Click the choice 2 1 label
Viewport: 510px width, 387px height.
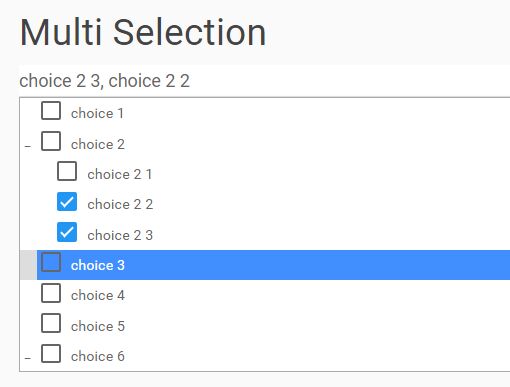120,174
